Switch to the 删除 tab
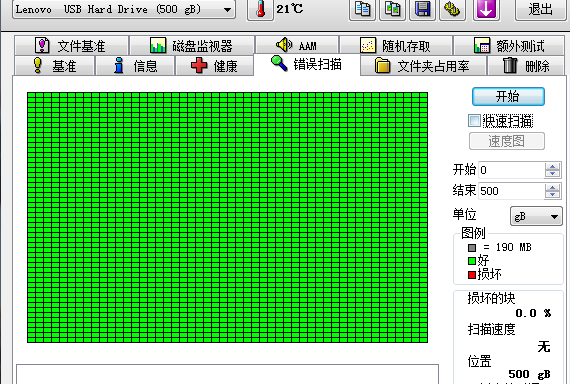Screen dimensions: 570x384 click(526, 66)
